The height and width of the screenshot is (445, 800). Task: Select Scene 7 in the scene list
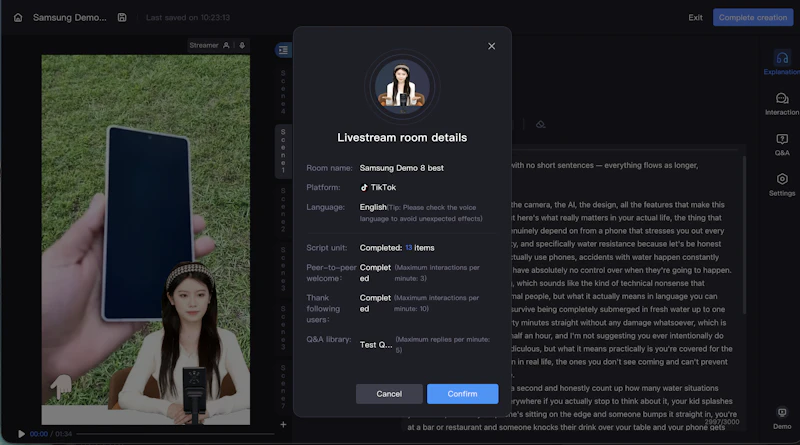[283, 387]
